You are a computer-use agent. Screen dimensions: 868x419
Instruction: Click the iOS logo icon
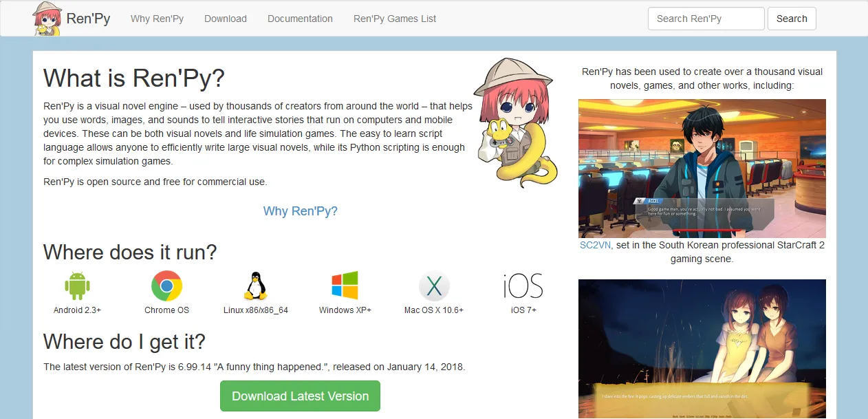[x=523, y=286]
